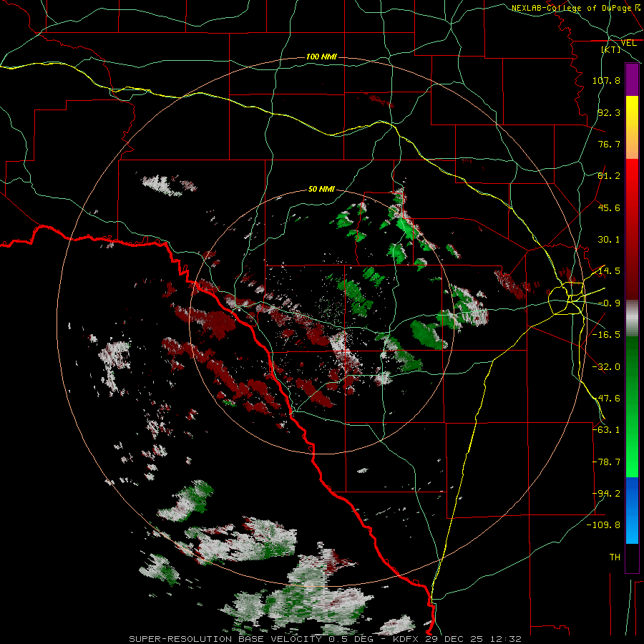
Task: Click the TH label on the legend
Action: click(615, 557)
